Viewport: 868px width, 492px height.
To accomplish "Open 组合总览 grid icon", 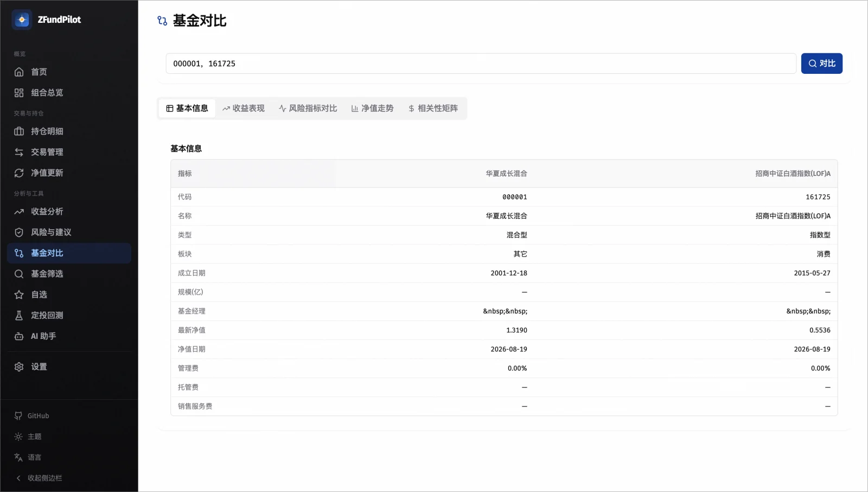I will [x=19, y=93].
